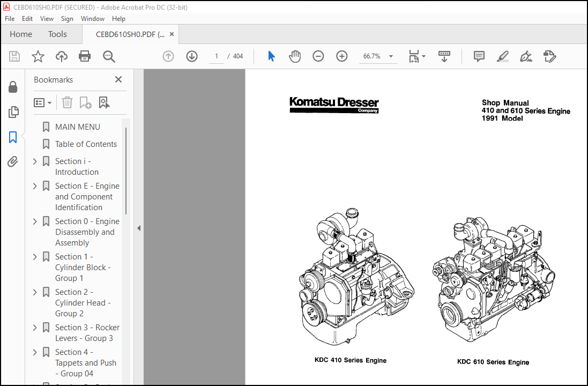The image size is (588, 386).
Task: Expand Section 1 - Cylinder Block bookmark
Action: (35, 257)
